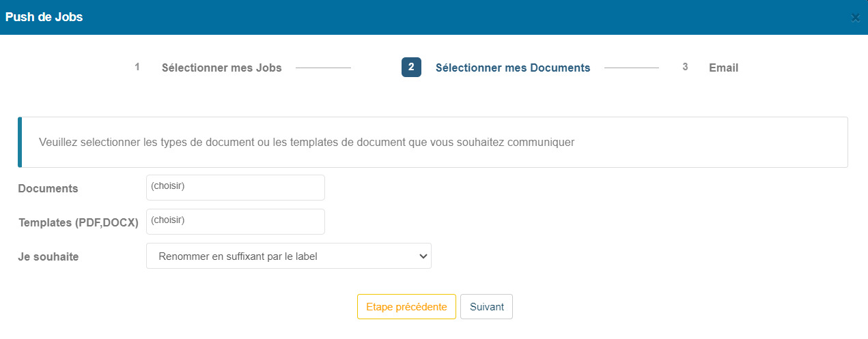Click the Documents field label
This screenshot has width=868, height=339.
[48, 188]
